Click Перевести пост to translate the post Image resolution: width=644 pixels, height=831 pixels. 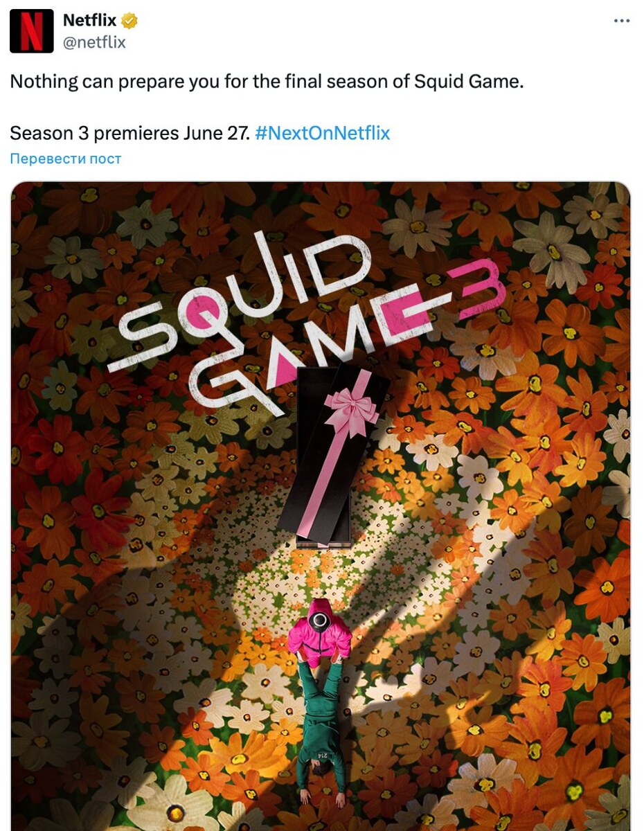(x=66, y=159)
